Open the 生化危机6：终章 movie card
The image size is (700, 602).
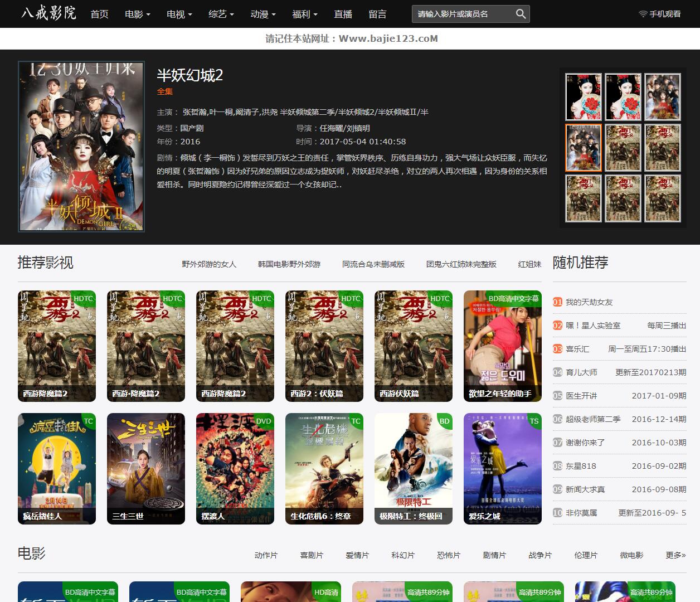coord(324,469)
